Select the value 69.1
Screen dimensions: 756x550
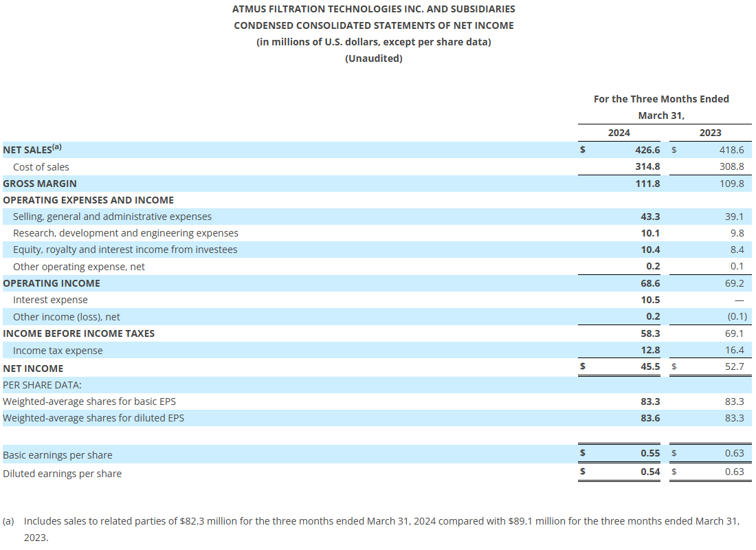click(734, 333)
